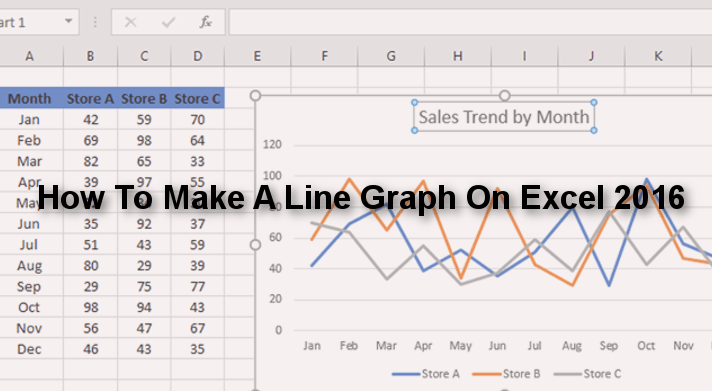712x391 pixels.
Task: Click Store A value 46 for Dec
Action: pos(90,349)
